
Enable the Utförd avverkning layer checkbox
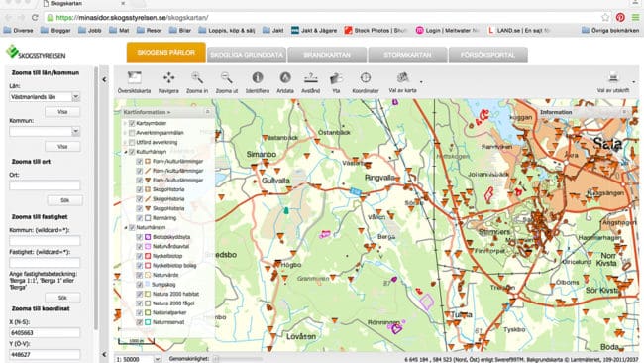point(132,142)
